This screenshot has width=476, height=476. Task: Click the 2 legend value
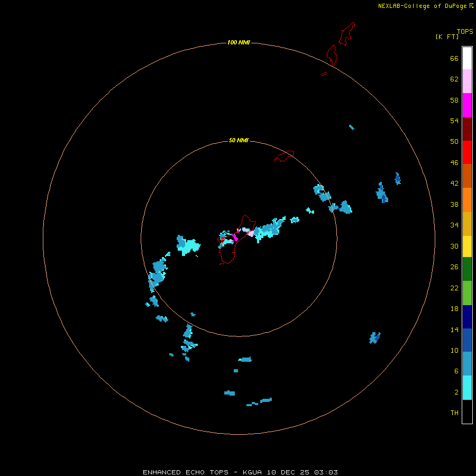[456, 392]
